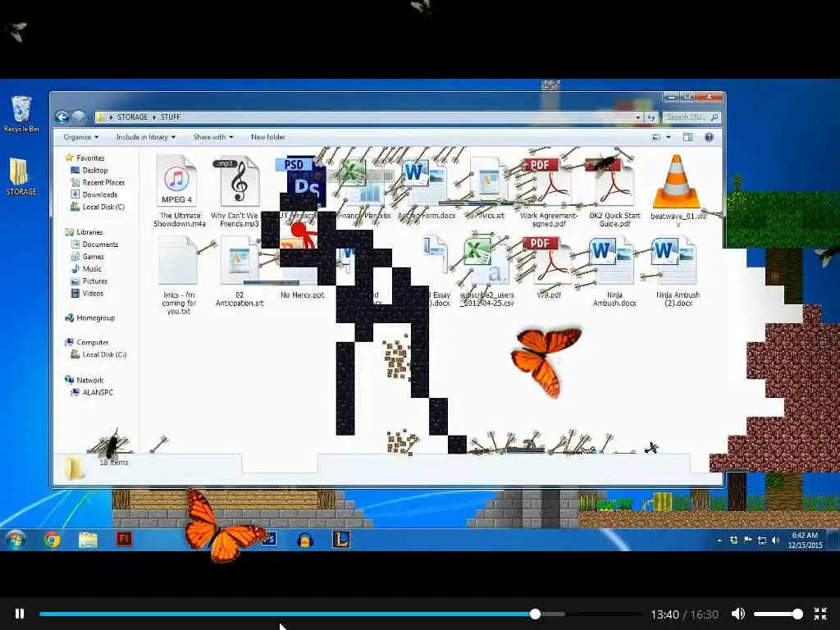Screen dimensions: 840x630
Task: Select the No Mercy.ppt file label
Action: pyautogui.click(x=303, y=294)
